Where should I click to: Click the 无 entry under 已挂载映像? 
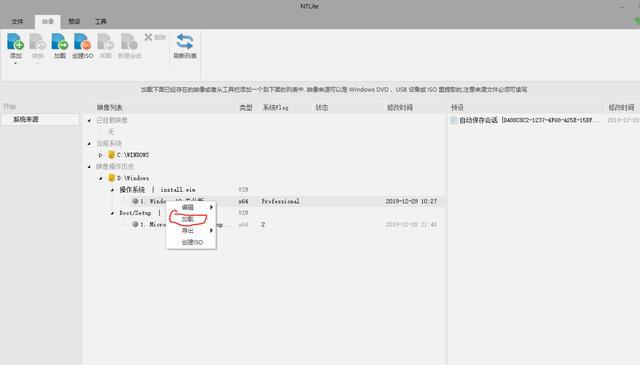(111, 131)
